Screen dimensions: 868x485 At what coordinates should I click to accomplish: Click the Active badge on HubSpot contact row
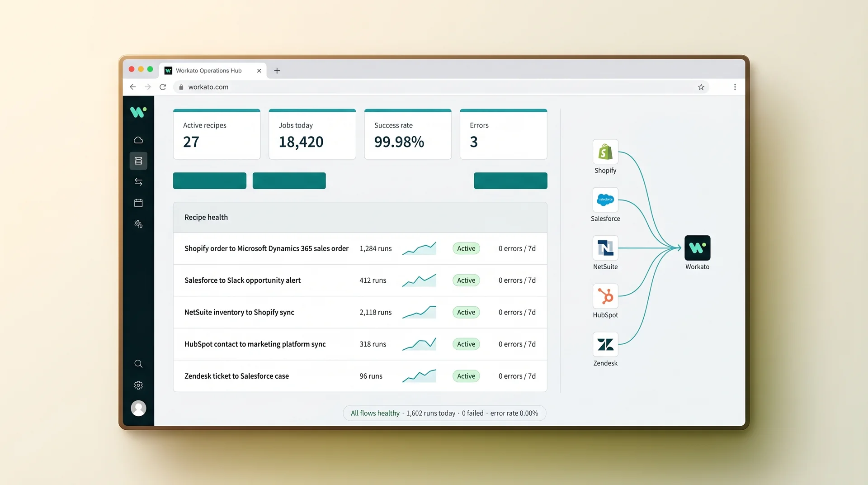[466, 344]
